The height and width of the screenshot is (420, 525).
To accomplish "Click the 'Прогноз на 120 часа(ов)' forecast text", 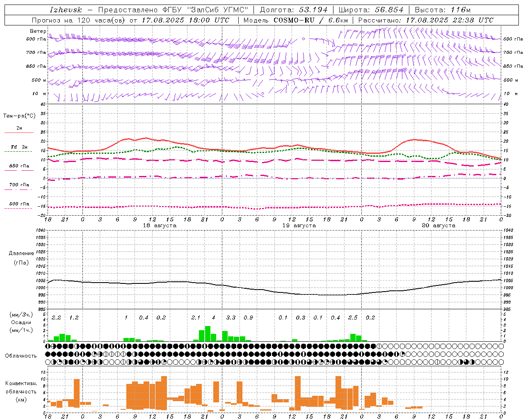I will [x=79, y=20].
